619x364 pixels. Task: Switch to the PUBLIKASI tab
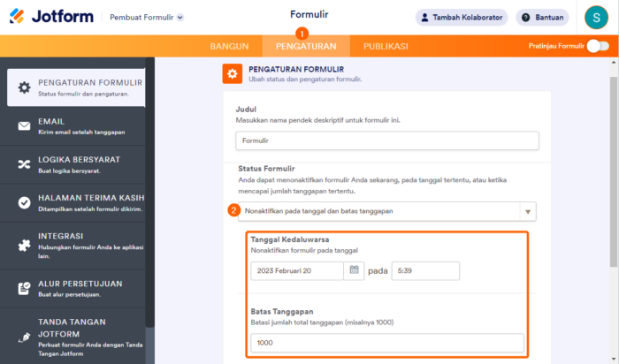386,46
